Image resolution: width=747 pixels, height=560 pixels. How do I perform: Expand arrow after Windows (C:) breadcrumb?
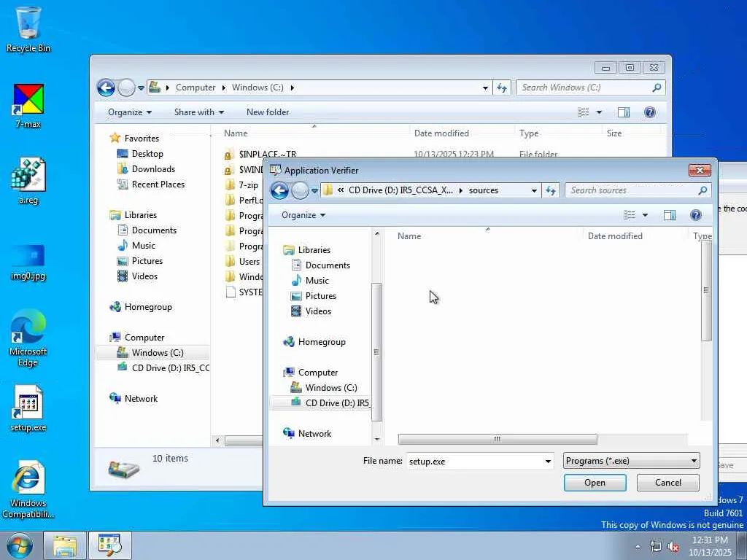click(292, 87)
